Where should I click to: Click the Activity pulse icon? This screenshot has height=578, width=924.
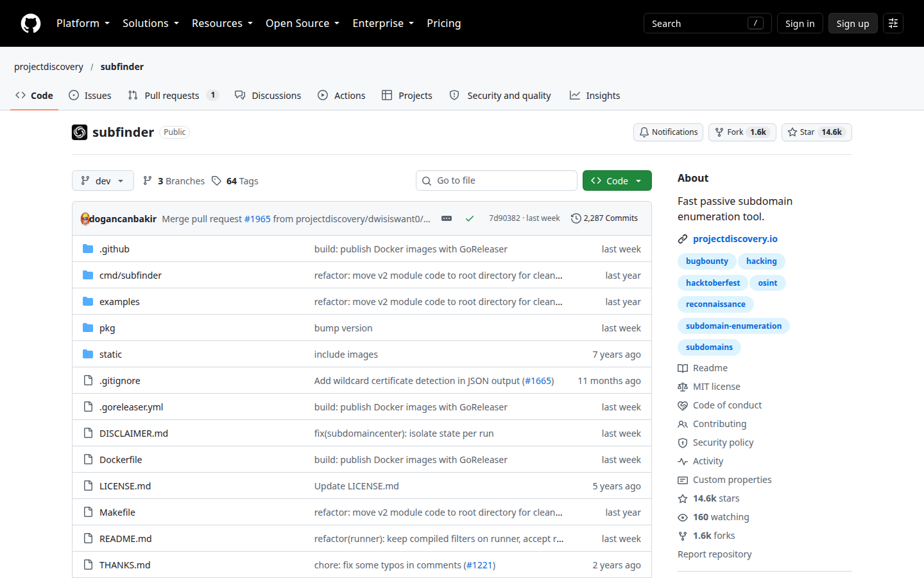coord(683,461)
